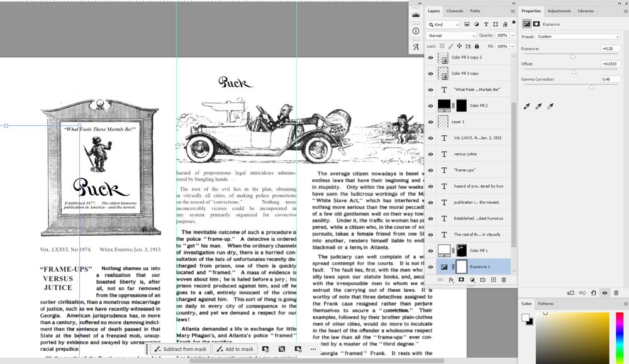Add a layer style with fx icon
The width and height of the screenshot is (629, 364).
click(451, 280)
